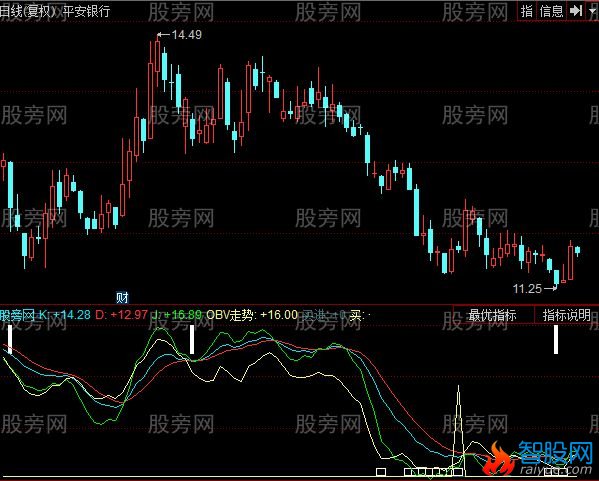Open the 信息 info button
599x481 pixels.
tap(551, 11)
